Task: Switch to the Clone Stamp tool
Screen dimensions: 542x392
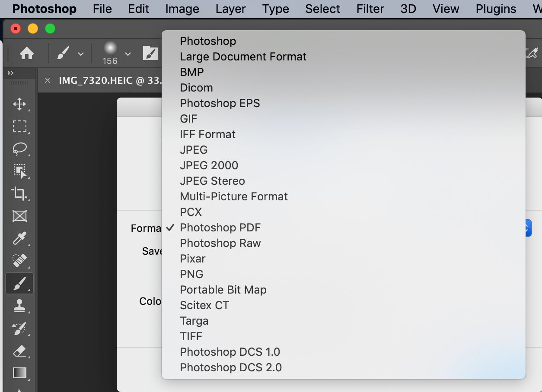Action: tap(19, 306)
